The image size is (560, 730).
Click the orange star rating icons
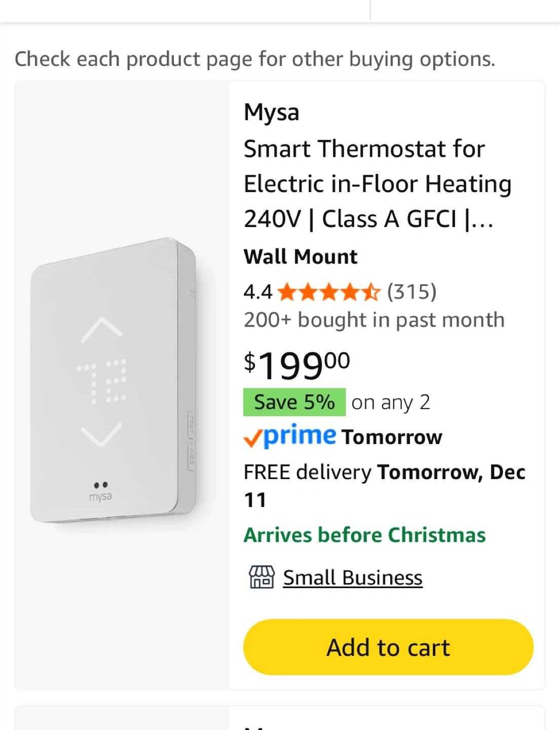[328, 292]
